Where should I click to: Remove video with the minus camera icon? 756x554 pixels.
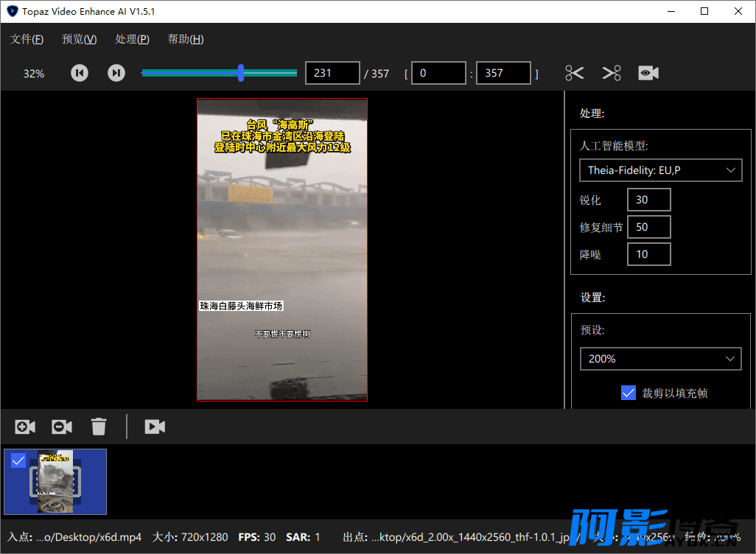[62, 427]
